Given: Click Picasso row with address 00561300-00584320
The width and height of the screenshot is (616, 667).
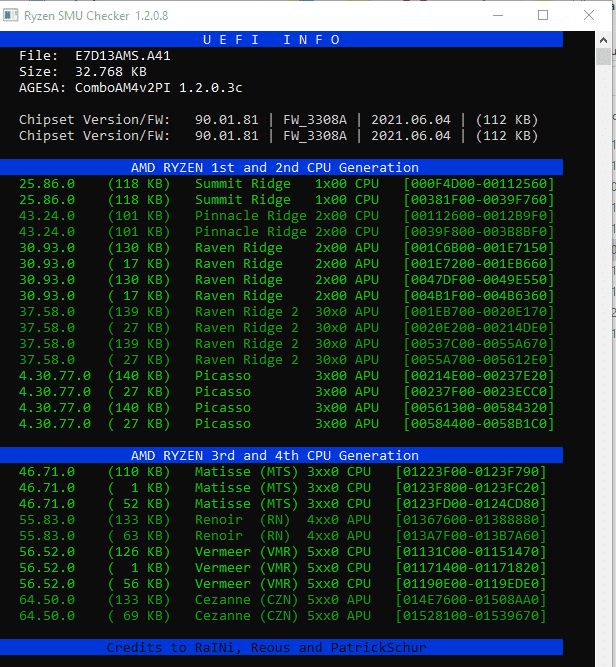Looking at the screenshot, I should click(x=286, y=408).
